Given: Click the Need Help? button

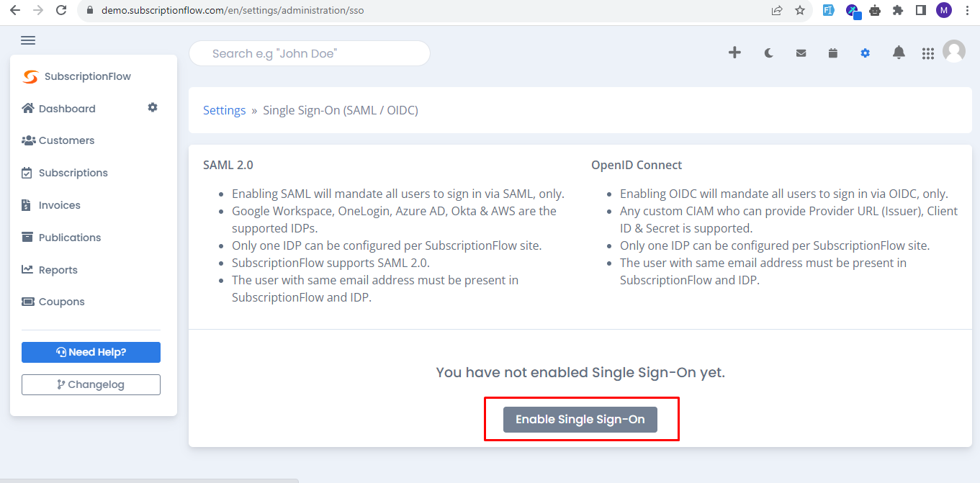Looking at the screenshot, I should tap(91, 352).
